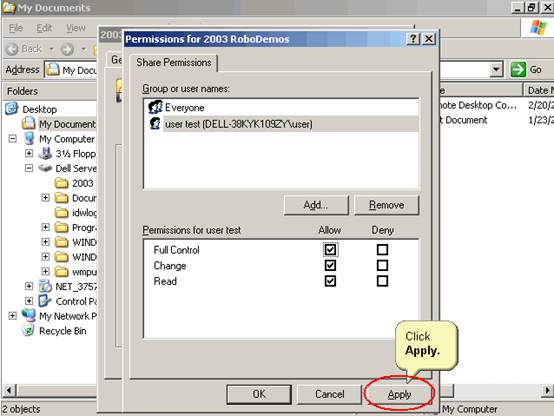Click the Add... button
The height and width of the screenshot is (416, 554).
pyautogui.click(x=316, y=205)
